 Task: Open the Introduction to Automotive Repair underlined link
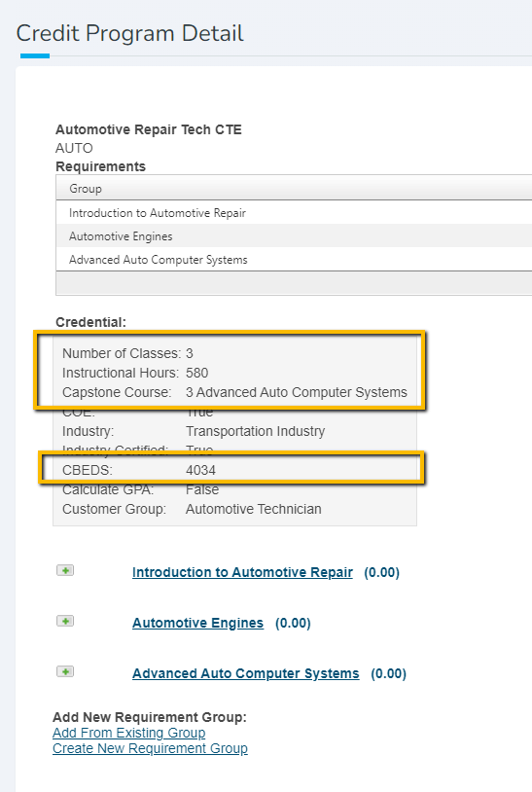pos(242,572)
